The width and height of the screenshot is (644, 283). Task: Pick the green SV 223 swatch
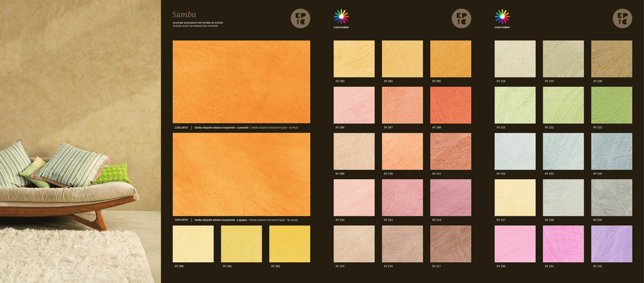point(611,105)
